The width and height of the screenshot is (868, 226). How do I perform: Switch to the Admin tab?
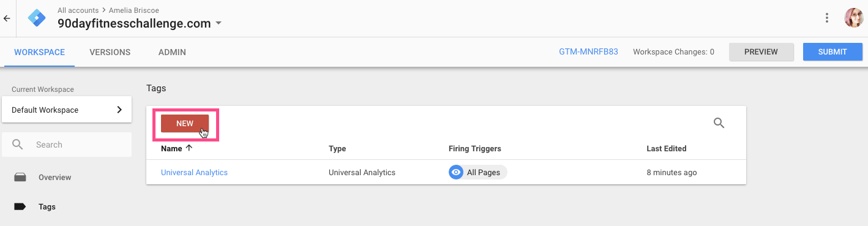click(172, 52)
